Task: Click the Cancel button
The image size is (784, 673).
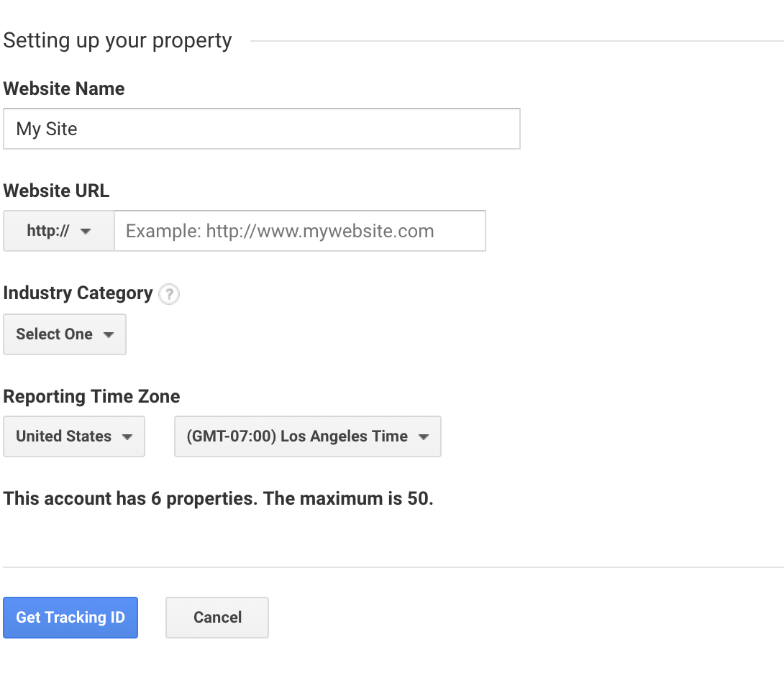Action: (217, 618)
